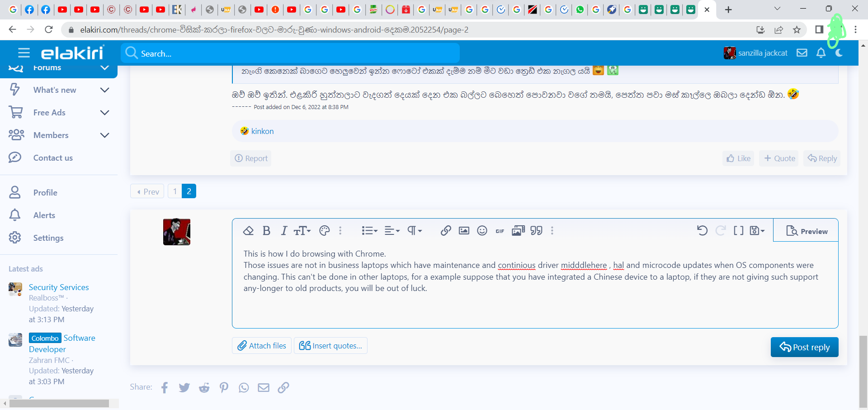Open the text alignment dropdown
This screenshot has width=868, height=410.
[392, 231]
